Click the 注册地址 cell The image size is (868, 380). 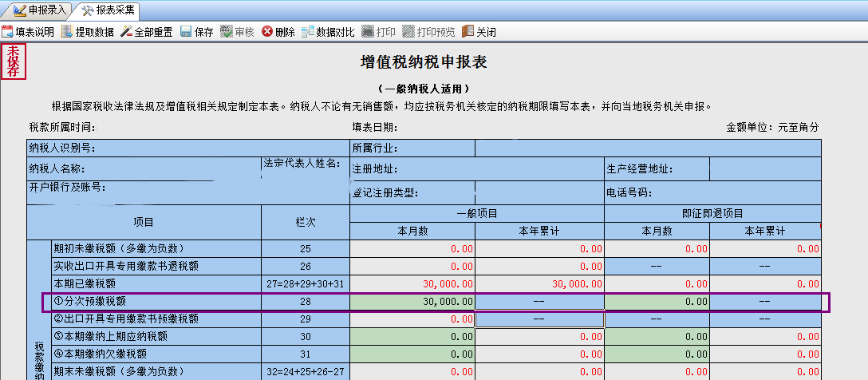click(476, 169)
